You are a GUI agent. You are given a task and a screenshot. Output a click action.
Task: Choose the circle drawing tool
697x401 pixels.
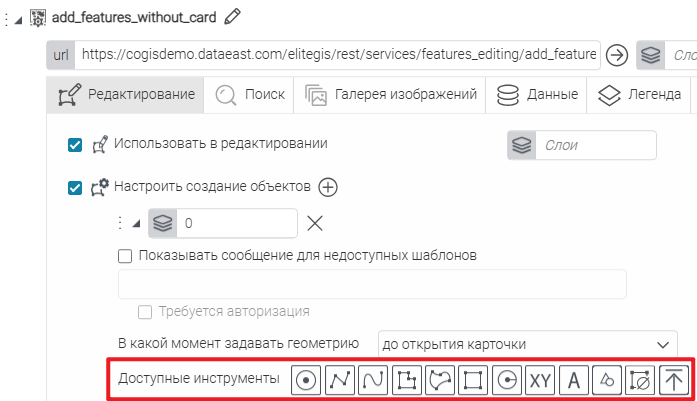507,380
